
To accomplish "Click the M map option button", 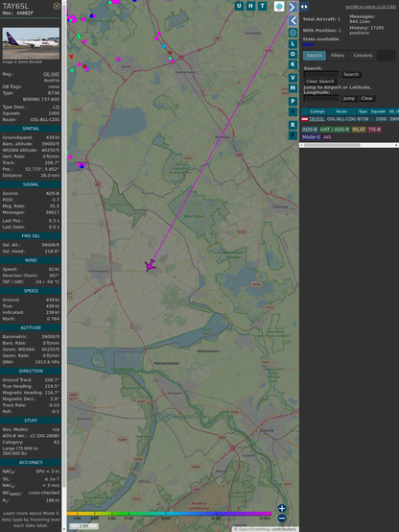I will pos(293,88).
